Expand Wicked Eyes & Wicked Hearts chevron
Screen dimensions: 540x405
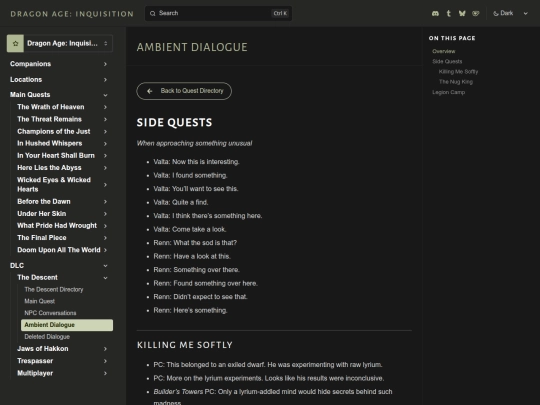tap(105, 185)
